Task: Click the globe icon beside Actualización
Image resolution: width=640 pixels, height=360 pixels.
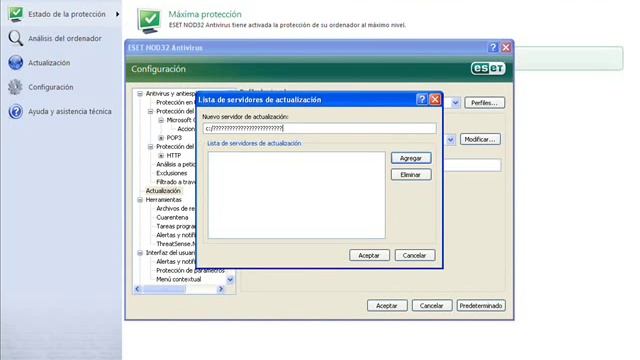Action: [16, 62]
